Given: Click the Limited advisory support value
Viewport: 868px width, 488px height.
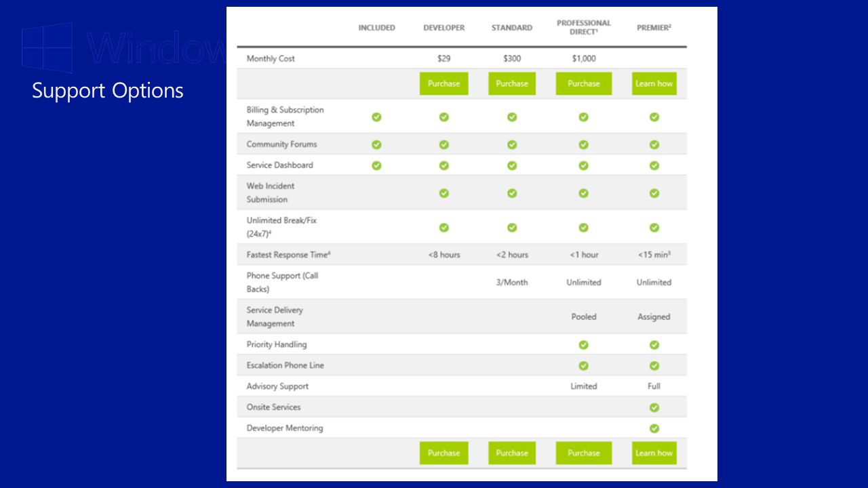Looking at the screenshot, I should pyautogui.click(x=584, y=386).
